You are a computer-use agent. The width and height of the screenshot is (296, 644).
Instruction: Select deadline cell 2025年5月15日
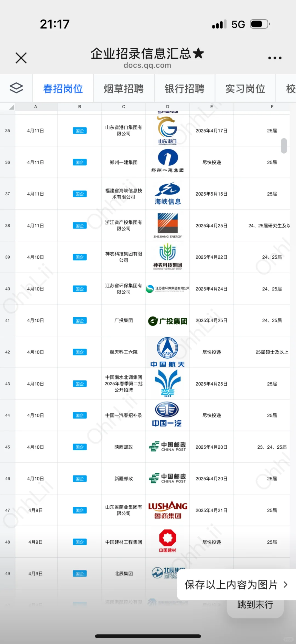click(x=211, y=194)
